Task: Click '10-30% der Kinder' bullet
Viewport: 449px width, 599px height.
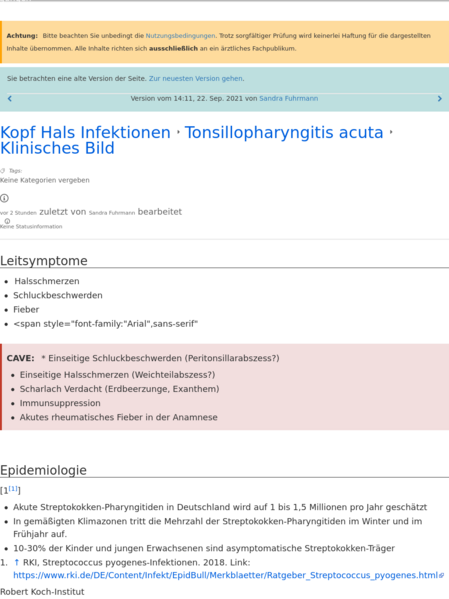Action: click(x=204, y=548)
